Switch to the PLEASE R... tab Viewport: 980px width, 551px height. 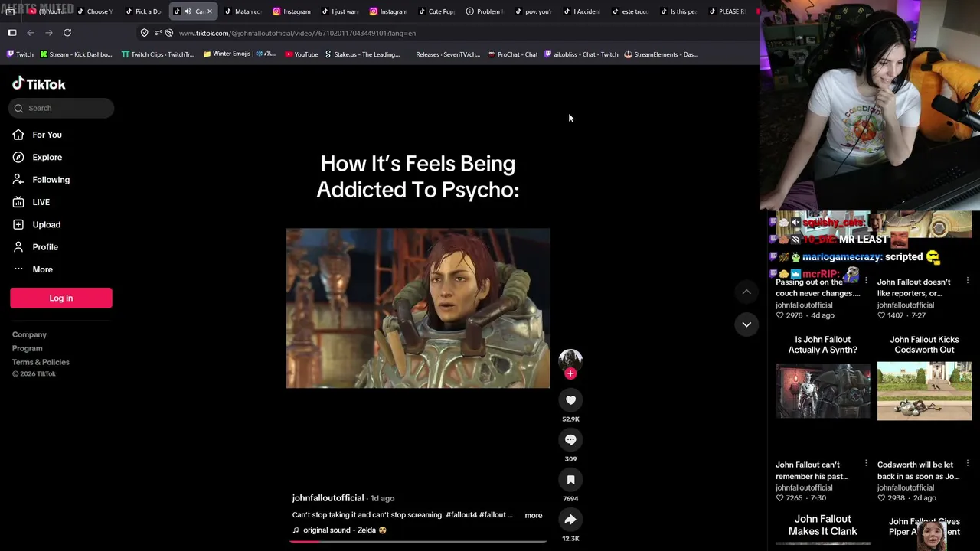(x=727, y=11)
